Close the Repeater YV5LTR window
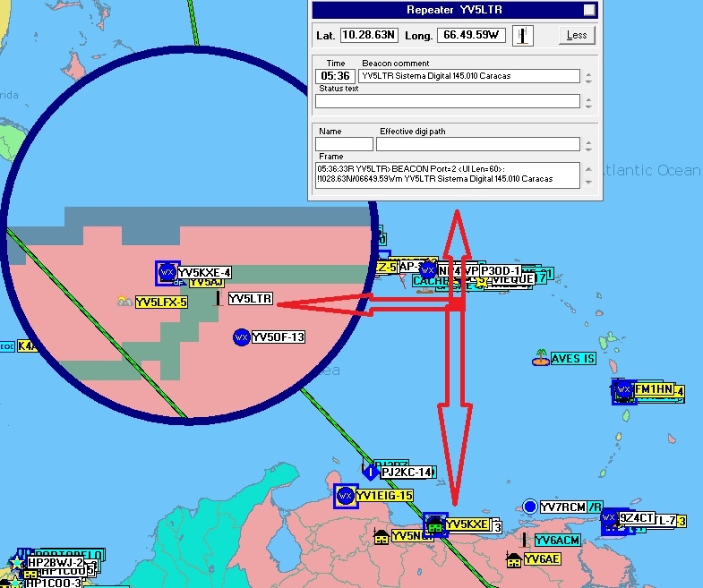The width and height of the screenshot is (703, 588). pos(588,10)
